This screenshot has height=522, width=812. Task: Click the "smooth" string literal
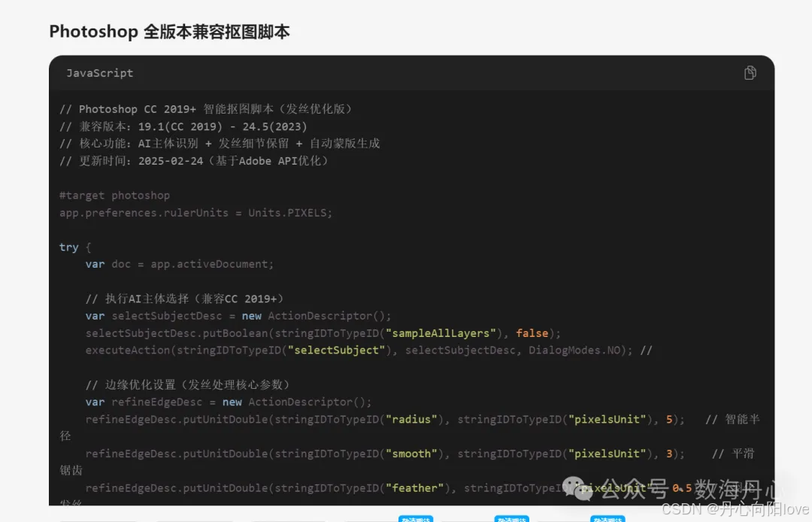411,454
